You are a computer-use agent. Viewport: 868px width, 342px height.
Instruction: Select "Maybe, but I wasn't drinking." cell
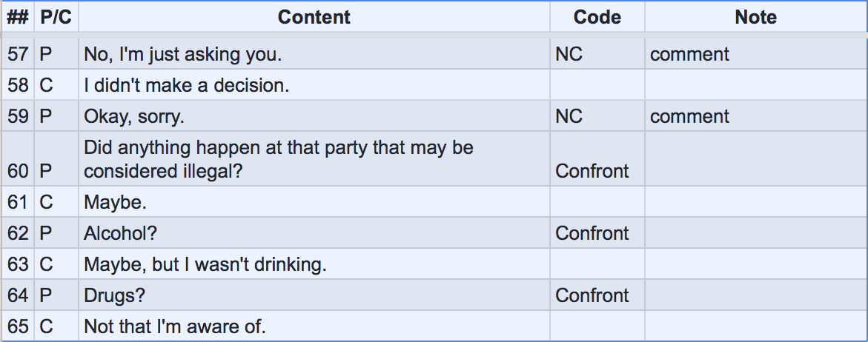click(205, 264)
